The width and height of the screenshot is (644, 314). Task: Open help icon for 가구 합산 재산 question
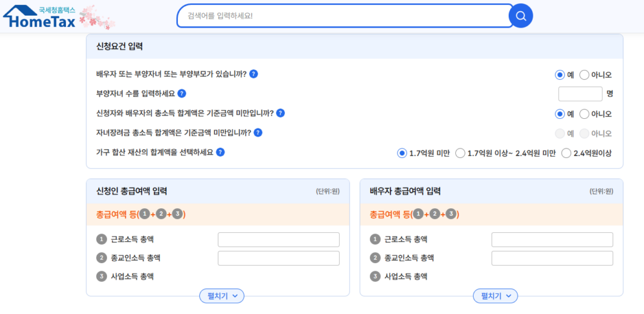(221, 152)
